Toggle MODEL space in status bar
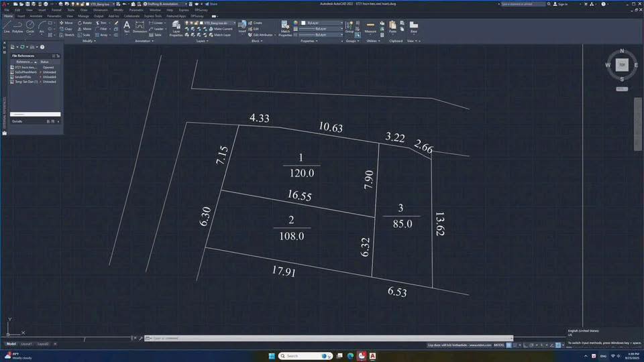The width and height of the screenshot is (644, 362). [499, 345]
